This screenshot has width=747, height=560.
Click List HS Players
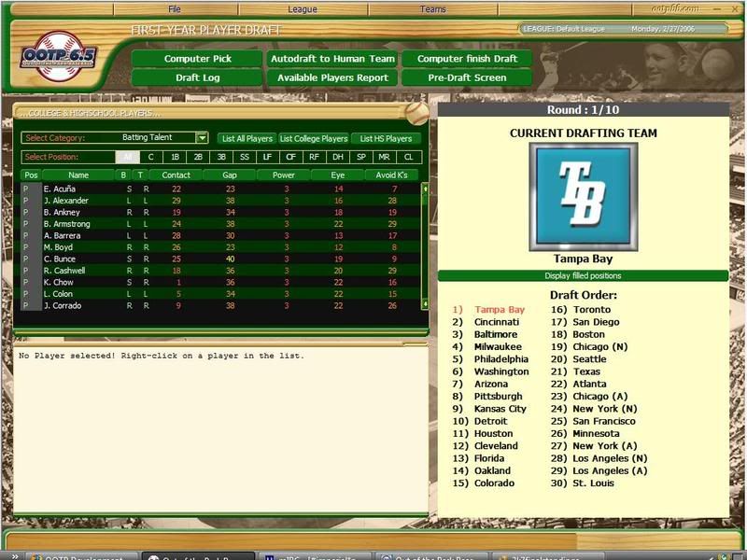[x=386, y=138]
